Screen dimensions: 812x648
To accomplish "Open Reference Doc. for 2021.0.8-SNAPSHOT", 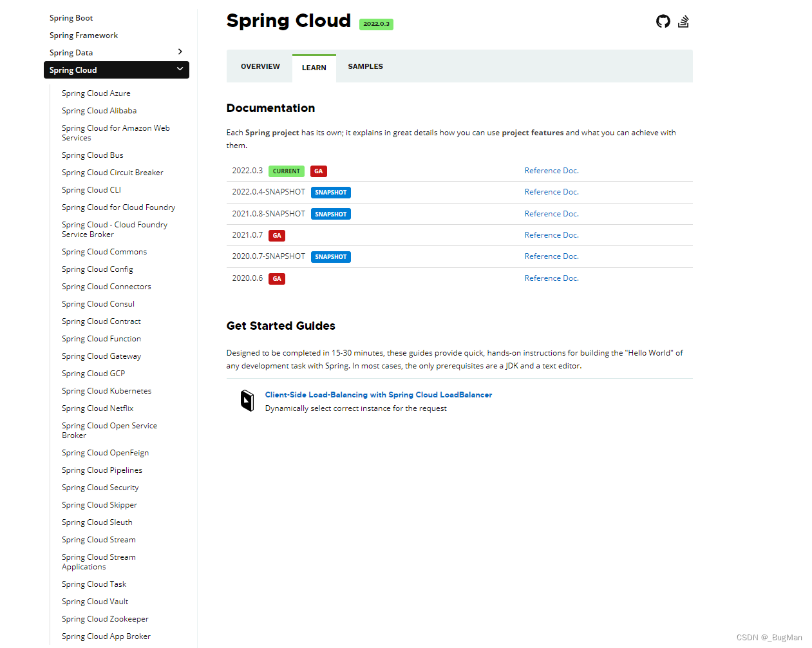I will pos(552,214).
